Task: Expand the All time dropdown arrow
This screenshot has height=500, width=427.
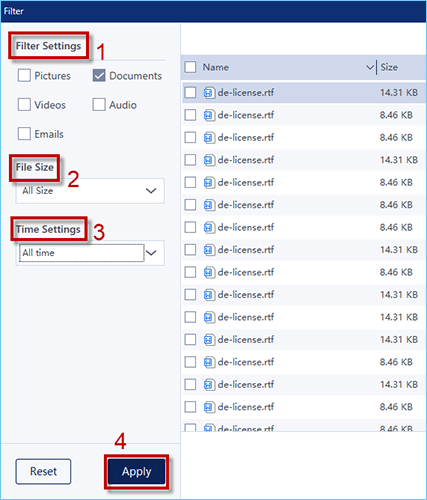Action: point(151,253)
